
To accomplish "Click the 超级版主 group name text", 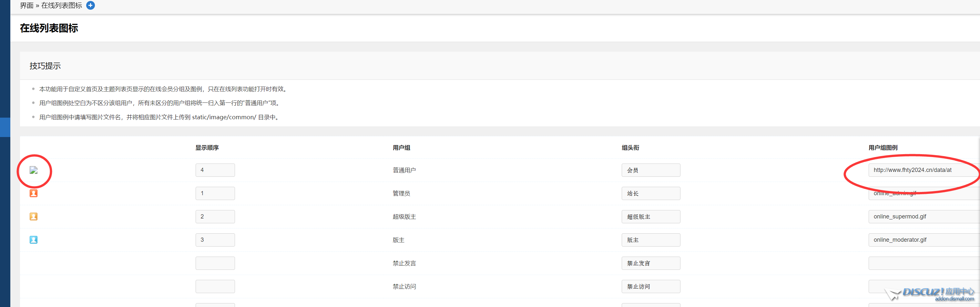I will (404, 217).
